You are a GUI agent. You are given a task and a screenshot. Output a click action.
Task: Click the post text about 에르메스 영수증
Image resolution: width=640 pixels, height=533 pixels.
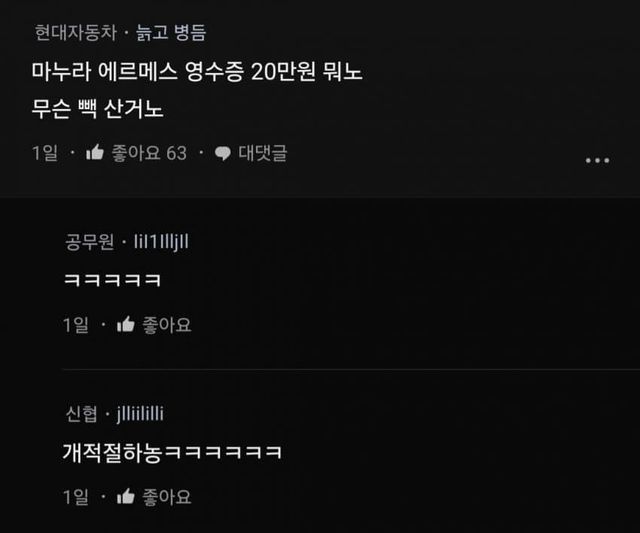[198, 72]
